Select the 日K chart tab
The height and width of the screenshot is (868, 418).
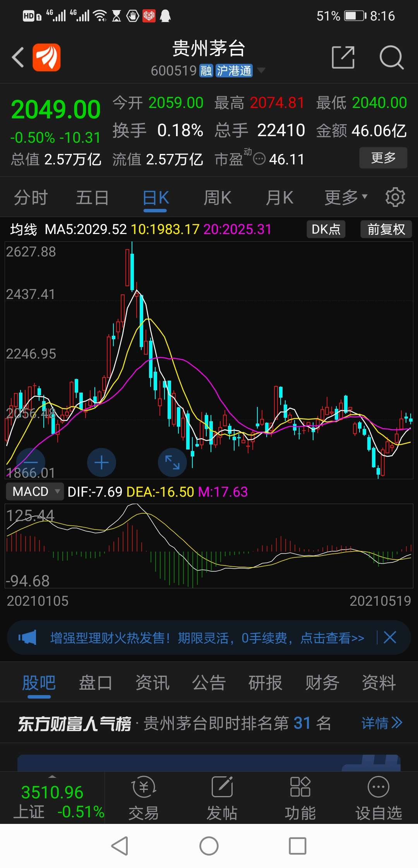point(155,198)
